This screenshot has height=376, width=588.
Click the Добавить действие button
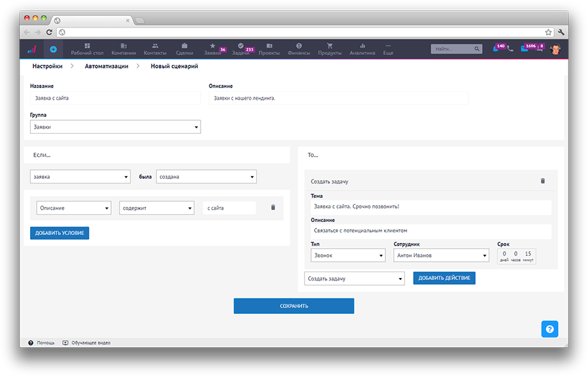click(444, 279)
